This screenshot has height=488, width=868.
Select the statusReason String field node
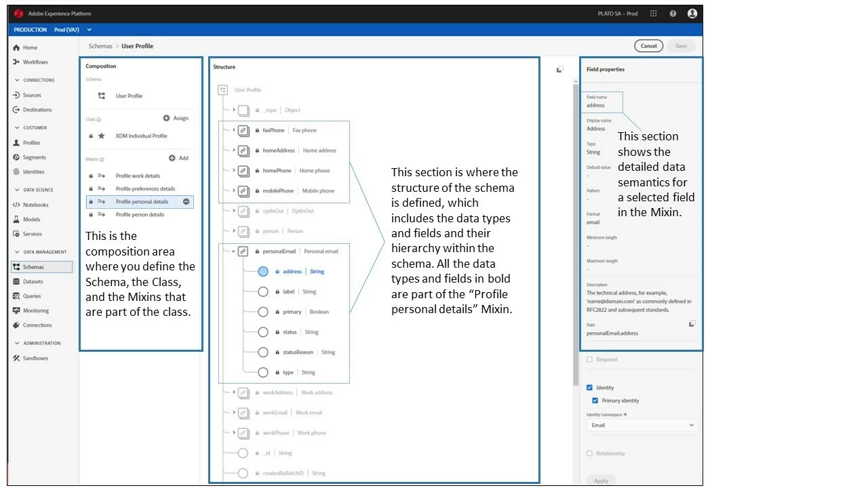click(263, 352)
